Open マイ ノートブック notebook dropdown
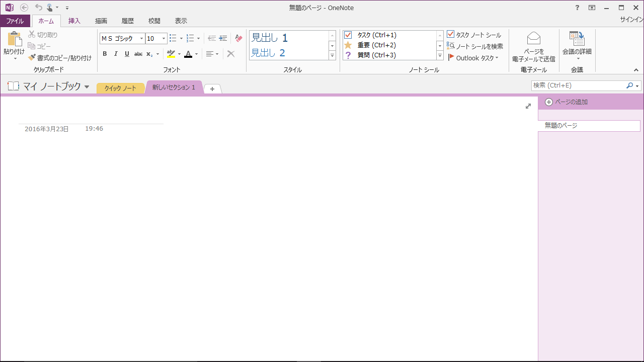The height and width of the screenshot is (362, 644). coord(87,87)
